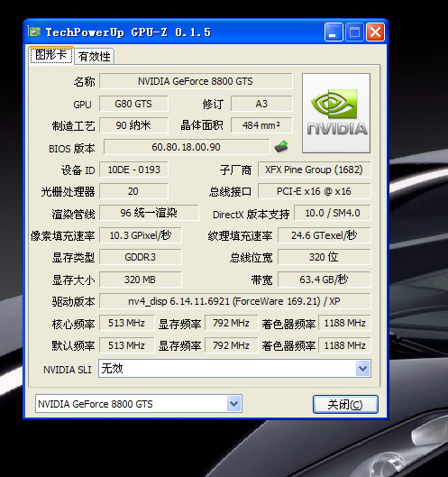This screenshot has width=448, height=477.
Task: Click the 子厂商 value XFX Pine Group (1682)
Action: 315,170
